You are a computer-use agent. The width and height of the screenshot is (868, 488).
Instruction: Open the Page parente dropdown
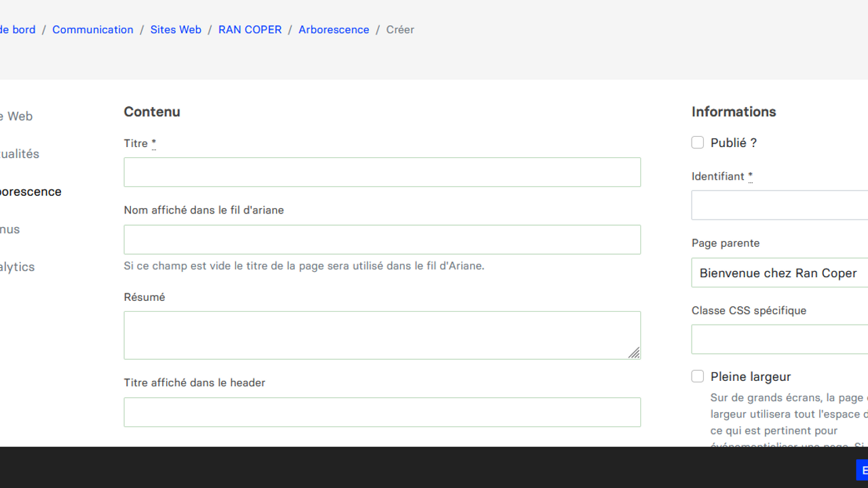[x=780, y=273]
